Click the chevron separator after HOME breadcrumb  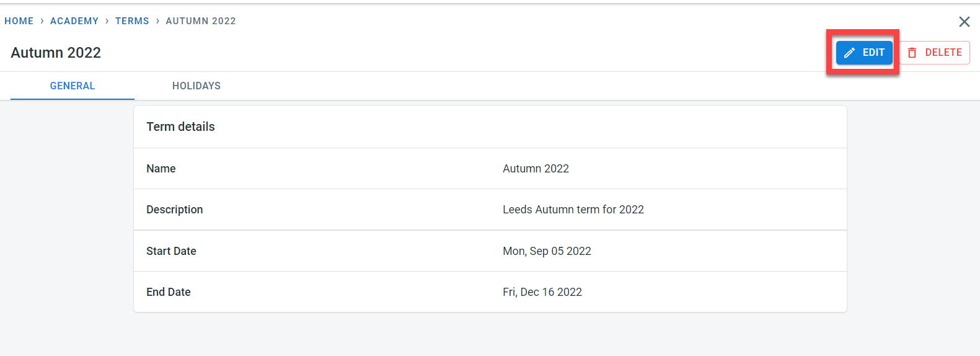coord(42,21)
